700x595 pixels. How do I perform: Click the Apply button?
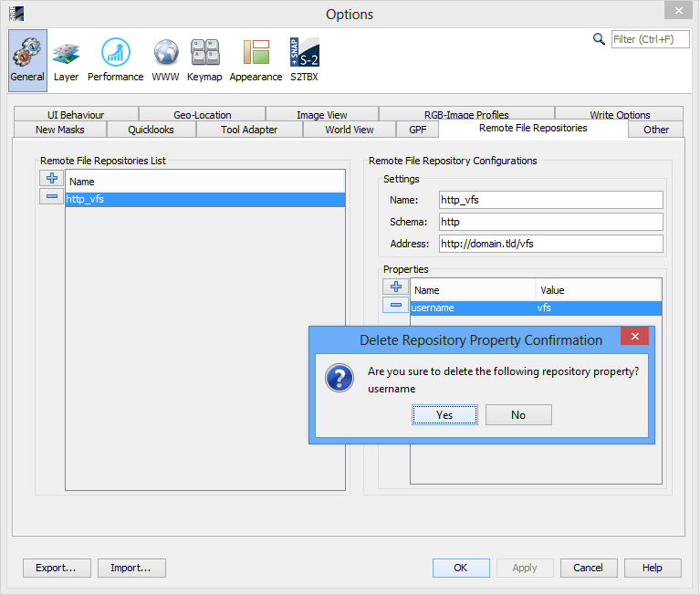click(525, 568)
